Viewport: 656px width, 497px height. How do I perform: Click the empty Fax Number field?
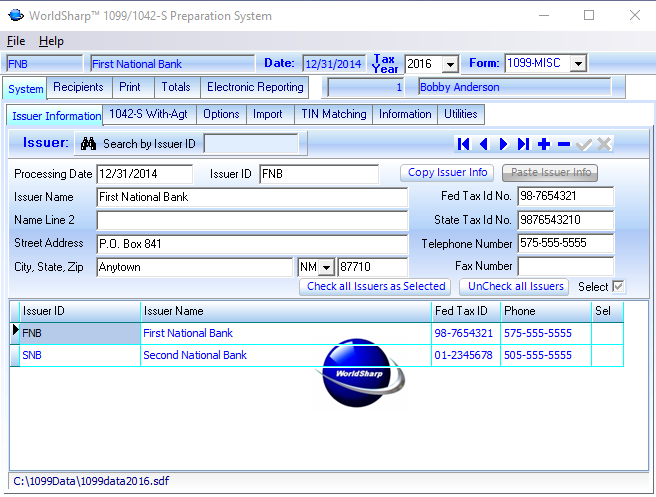[566, 266]
